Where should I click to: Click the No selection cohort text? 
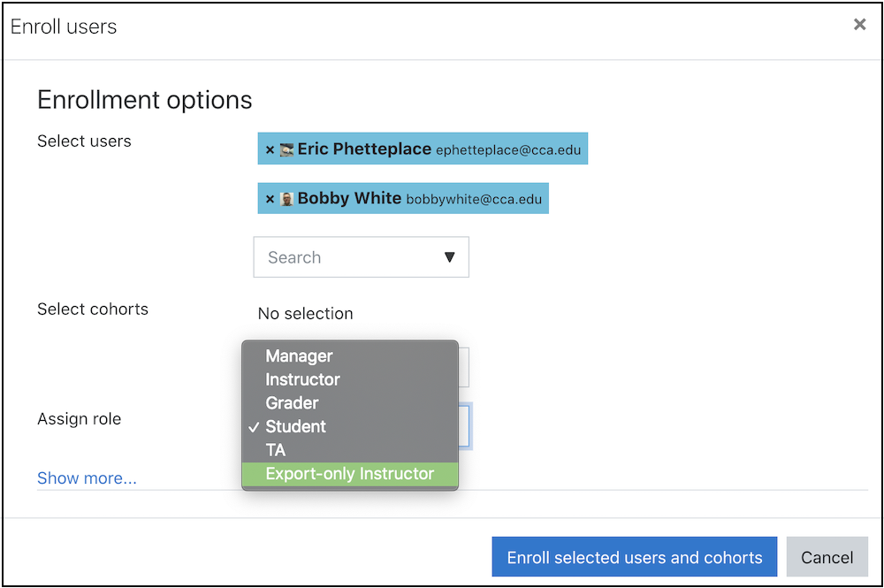click(306, 313)
